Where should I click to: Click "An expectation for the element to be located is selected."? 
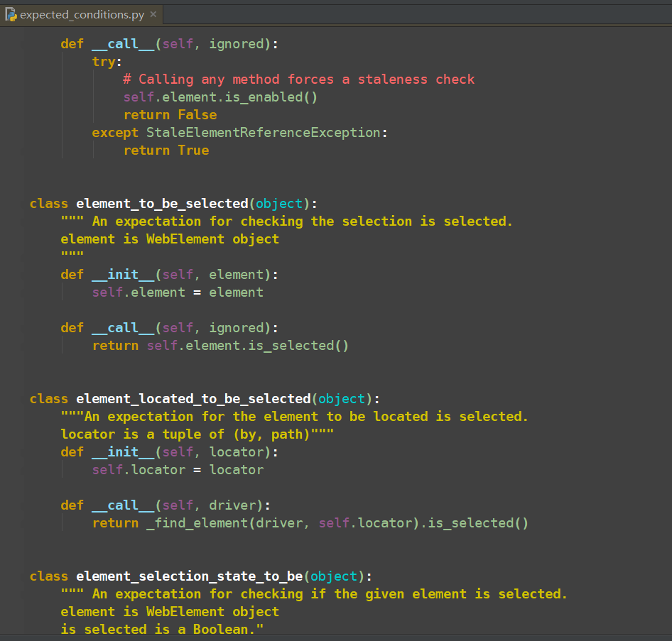click(x=306, y=417)
